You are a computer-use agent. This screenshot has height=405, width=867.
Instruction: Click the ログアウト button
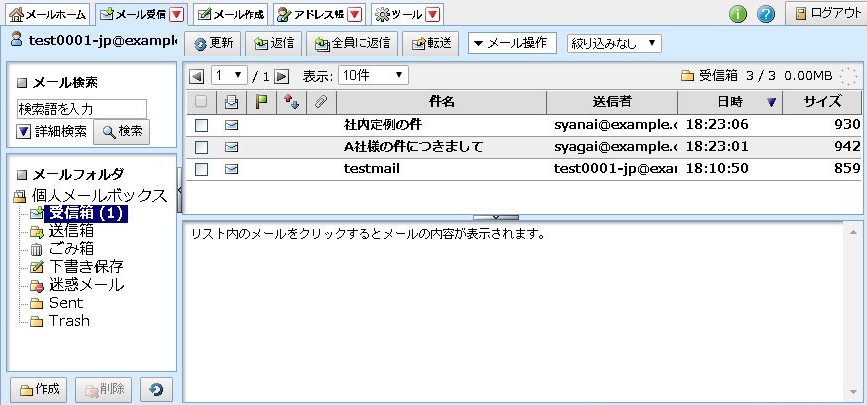tap(824, 14)
